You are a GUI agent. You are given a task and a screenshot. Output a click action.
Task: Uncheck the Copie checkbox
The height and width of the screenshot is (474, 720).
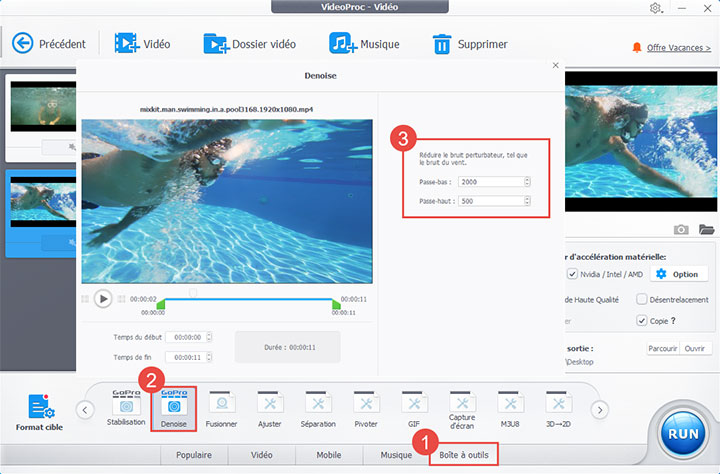(x=641, y=321)
